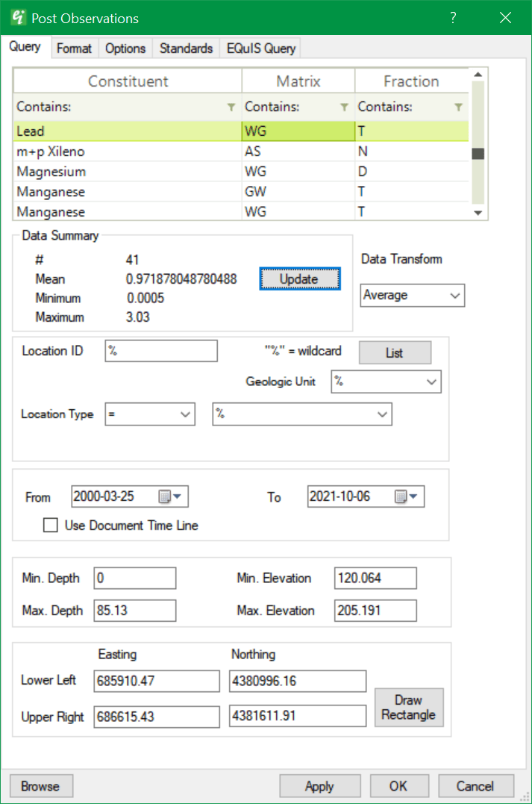The image size is (532, 804).
Task: Click the help question mark icon
Action: coord(453,18)
